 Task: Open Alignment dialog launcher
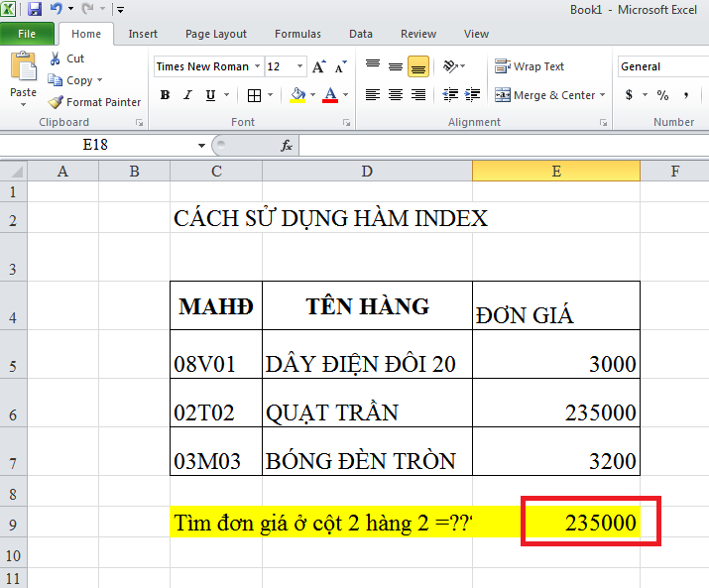click(x=603, y=123)
